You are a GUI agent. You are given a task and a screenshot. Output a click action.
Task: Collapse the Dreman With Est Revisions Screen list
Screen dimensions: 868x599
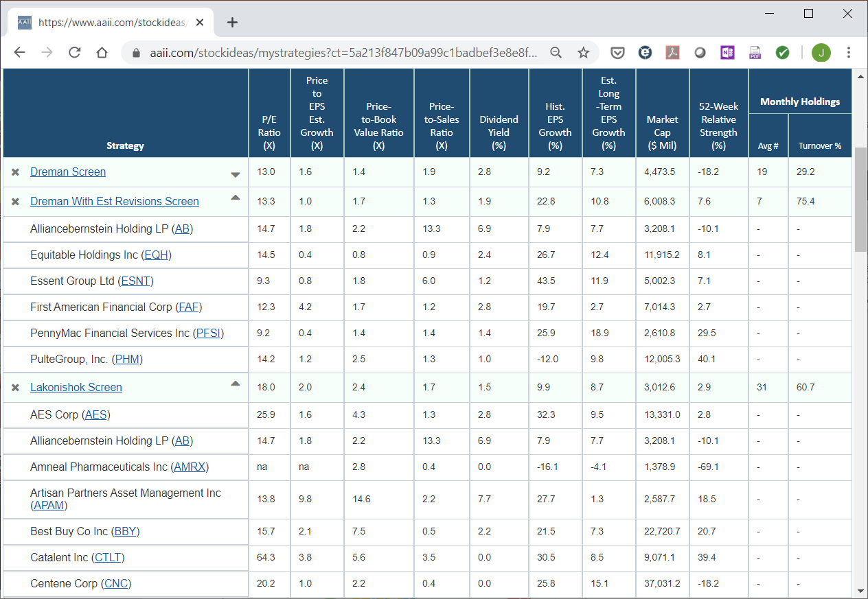236,198
